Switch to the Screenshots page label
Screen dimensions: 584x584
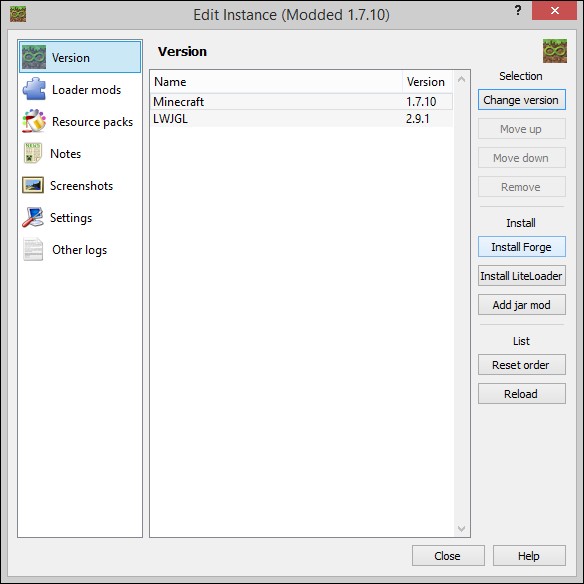(x=82, y=185)
